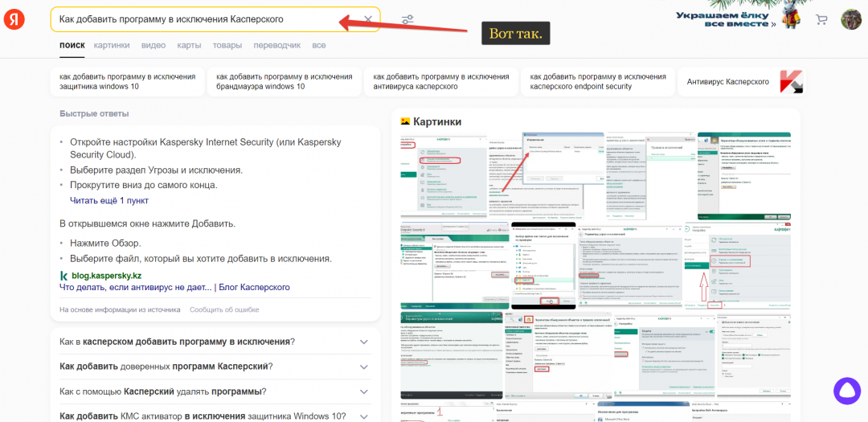Viewport: 868px width, 422px height.
Task: Expand Как добавить КМС активатор question
Action: [215, 416]
